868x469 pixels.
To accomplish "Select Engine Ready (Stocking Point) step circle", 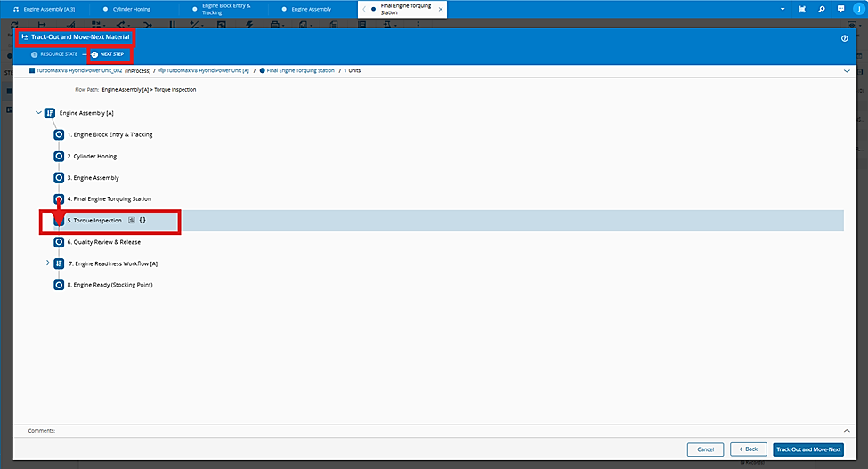I will click(x=59, y=285).
